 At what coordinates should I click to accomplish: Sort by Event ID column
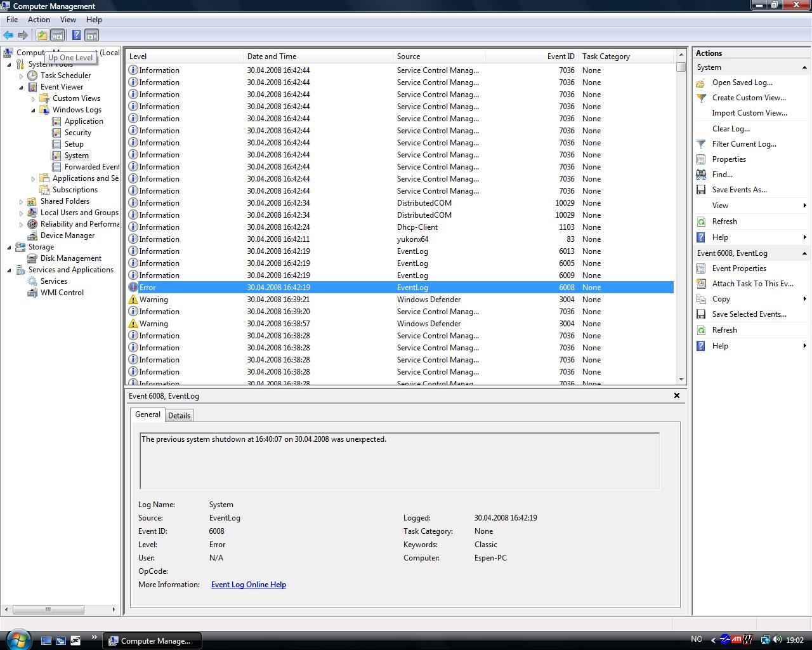(x=532, y=56)
